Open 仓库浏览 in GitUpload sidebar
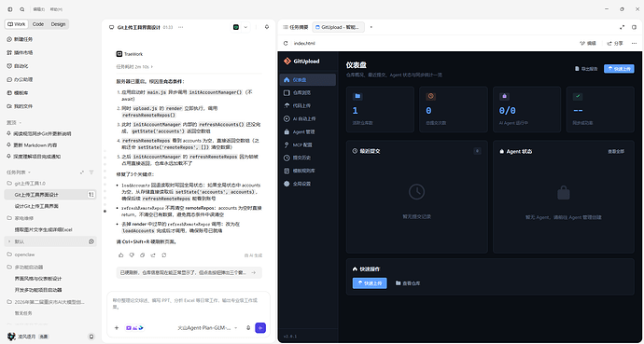 [308, 92]
